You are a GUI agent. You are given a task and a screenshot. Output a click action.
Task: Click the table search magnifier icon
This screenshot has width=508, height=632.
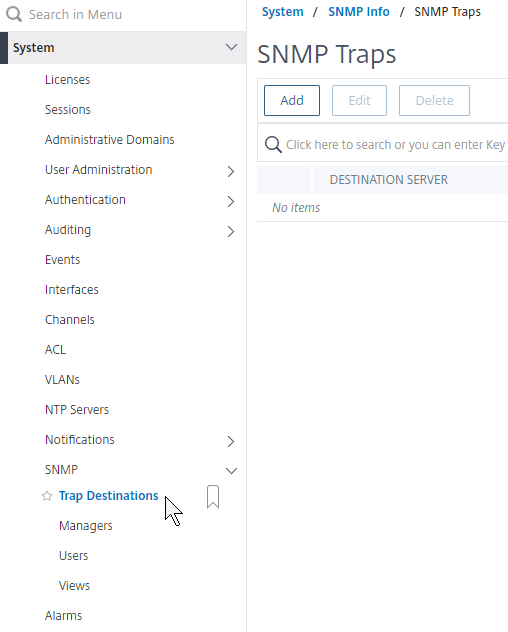(273, 144)
